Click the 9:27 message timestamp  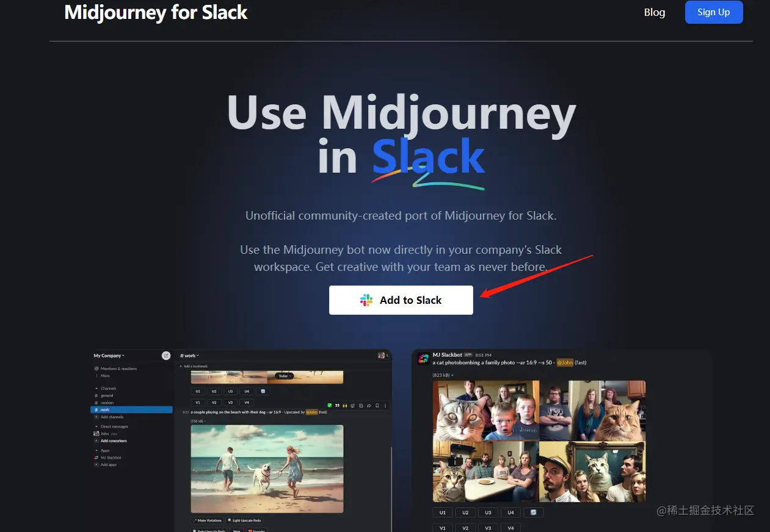(x=186, y=412)
